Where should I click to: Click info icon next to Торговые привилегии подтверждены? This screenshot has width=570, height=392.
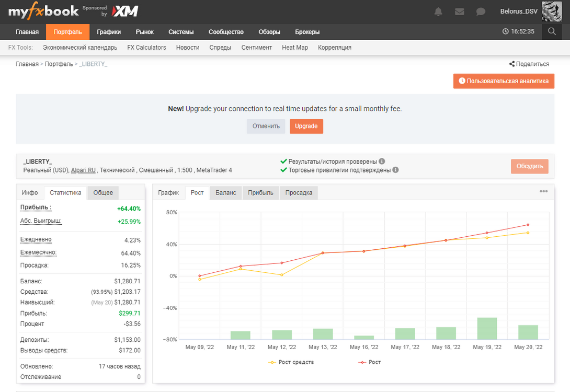(x=395, y=170)
